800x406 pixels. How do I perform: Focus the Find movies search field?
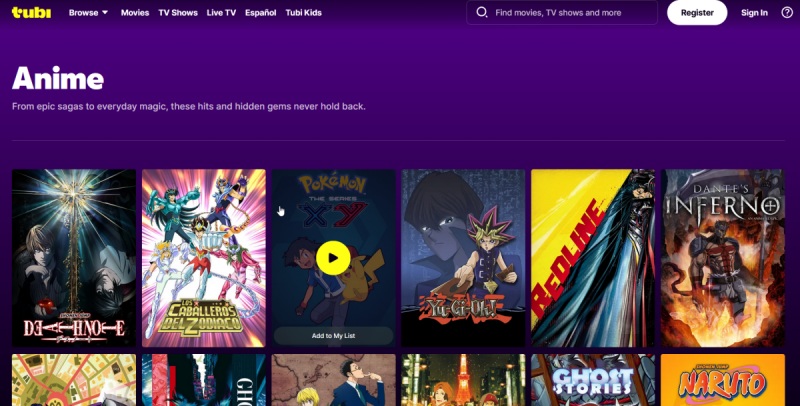pos(562,12)
